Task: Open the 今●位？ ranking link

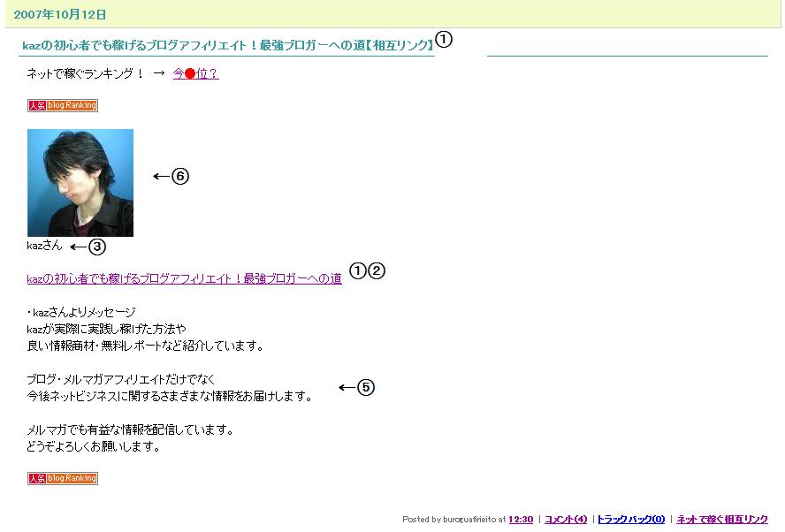Action: [x=195, y=73]
